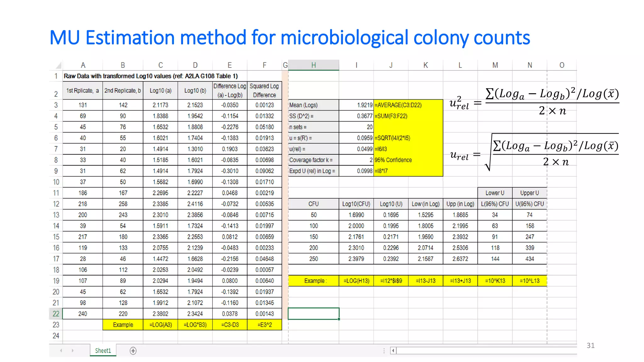Click the 'CFU' header cell
The width and height of the screenshot is (644, 362).
tap(314, 204)
